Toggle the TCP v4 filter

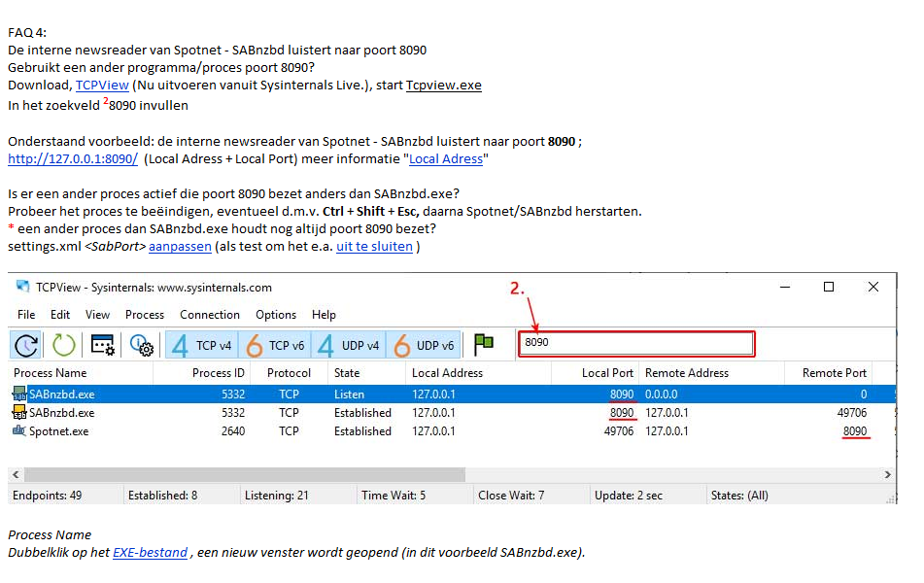[202, 346]
